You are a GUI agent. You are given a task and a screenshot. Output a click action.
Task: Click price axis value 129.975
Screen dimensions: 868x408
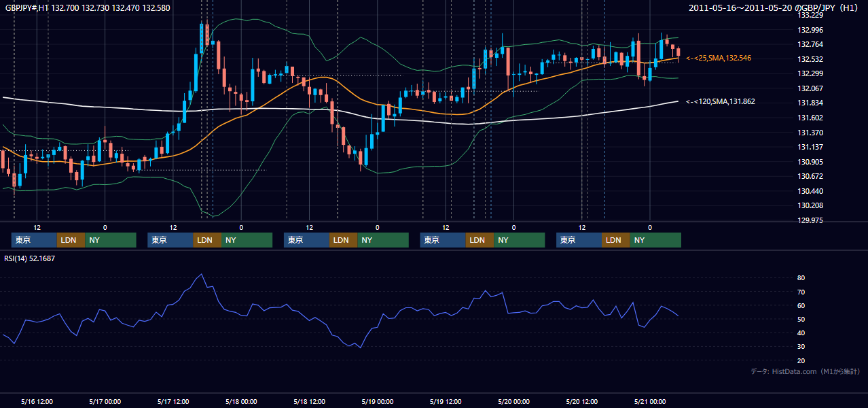pos(810,220)
